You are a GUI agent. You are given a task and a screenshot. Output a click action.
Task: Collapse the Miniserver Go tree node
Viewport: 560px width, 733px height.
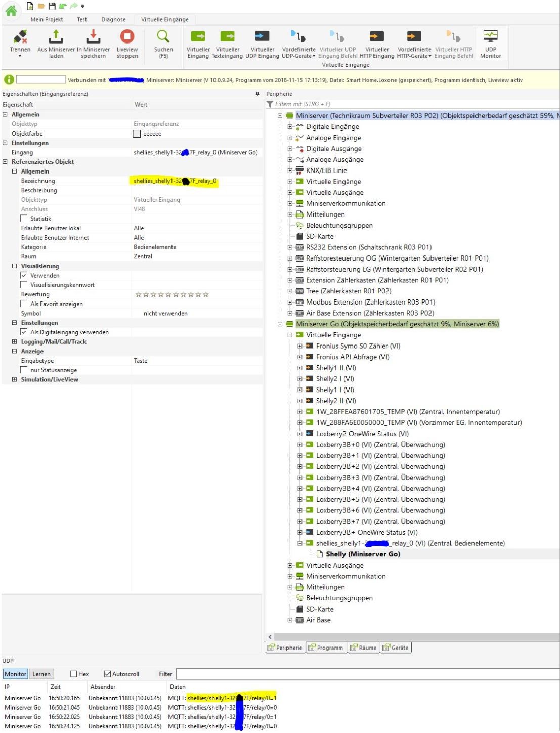280,324
